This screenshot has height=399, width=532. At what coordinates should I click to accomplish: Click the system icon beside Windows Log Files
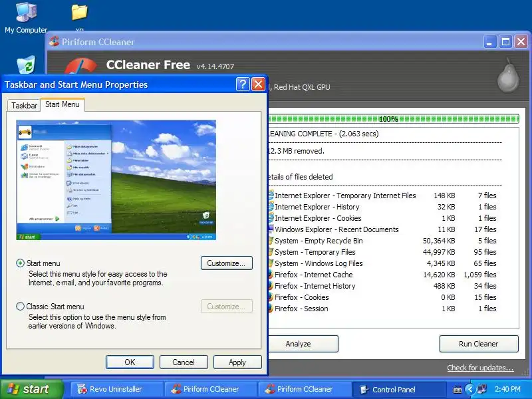click(x=271, y=263)
